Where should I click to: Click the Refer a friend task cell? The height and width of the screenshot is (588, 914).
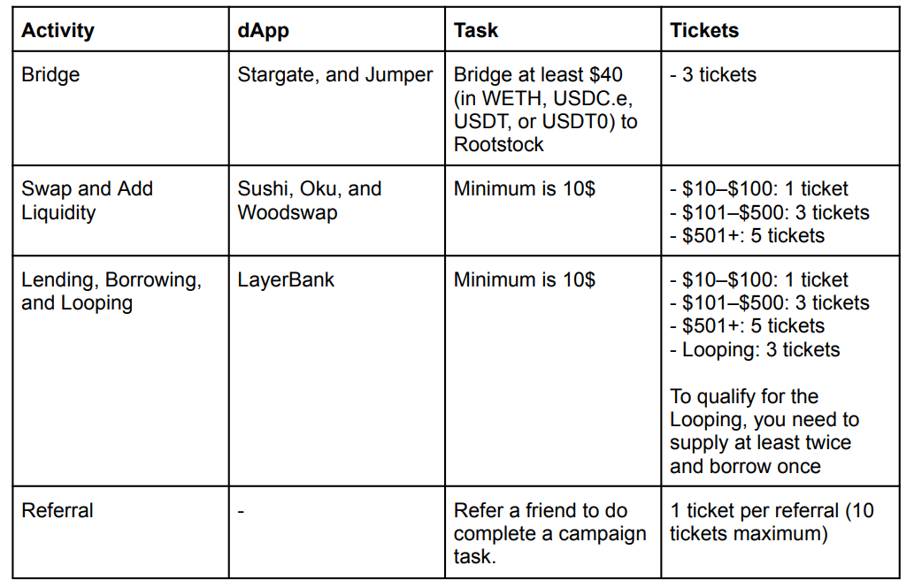(x=553, y=532)
